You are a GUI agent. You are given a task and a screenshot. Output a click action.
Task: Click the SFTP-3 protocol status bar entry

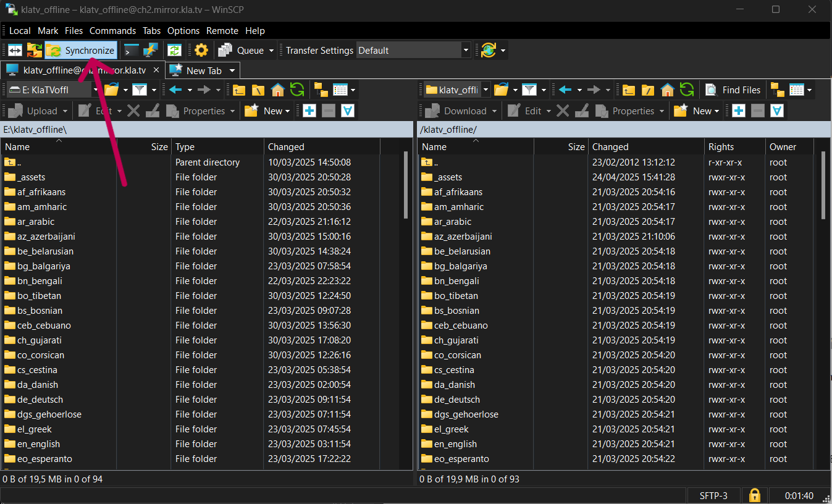[x=713, y=495]
